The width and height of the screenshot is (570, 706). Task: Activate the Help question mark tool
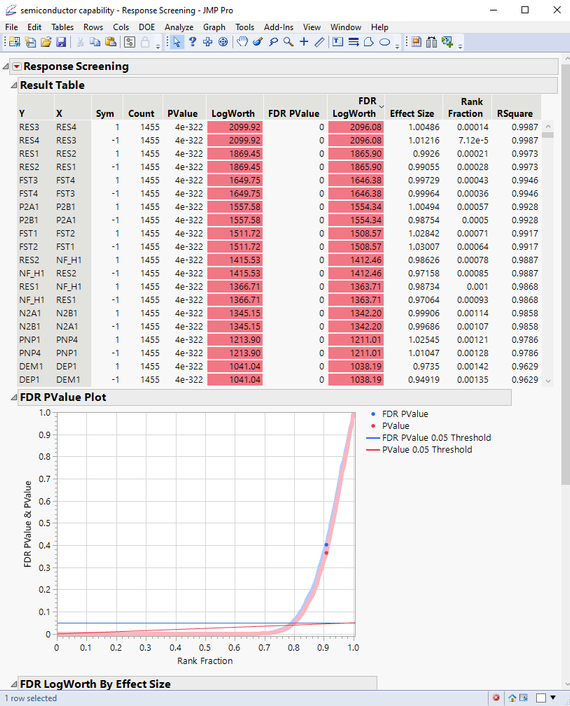192,42
